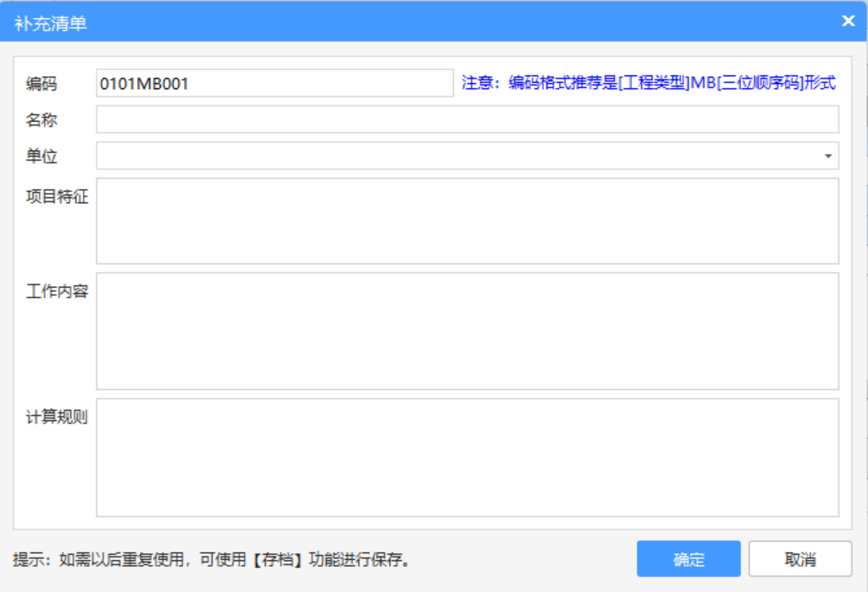Focus the 名称 input field
The height and width of the screenshot is (592, 868).
[467, 120]
